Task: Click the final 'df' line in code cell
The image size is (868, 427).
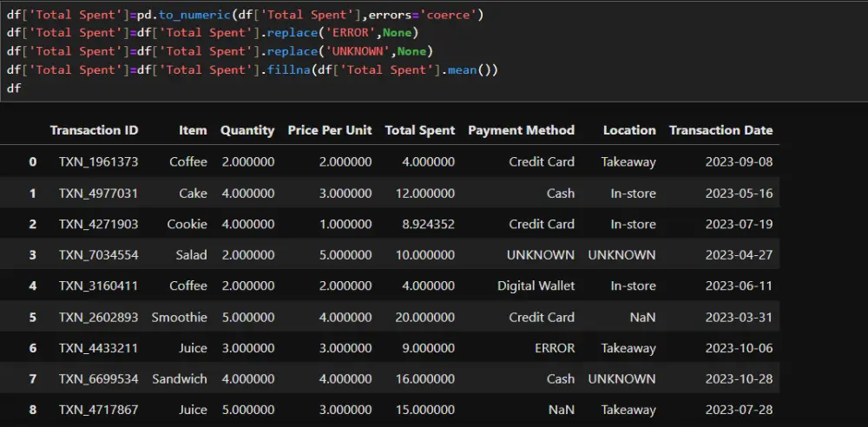Action: [14, 88]
